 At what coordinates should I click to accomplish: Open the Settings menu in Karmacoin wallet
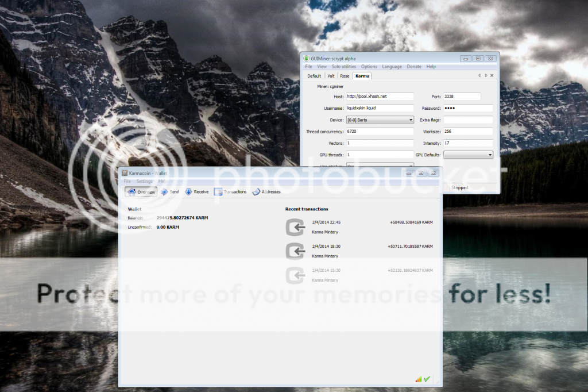pyautogui.click(x=144, y=182)
